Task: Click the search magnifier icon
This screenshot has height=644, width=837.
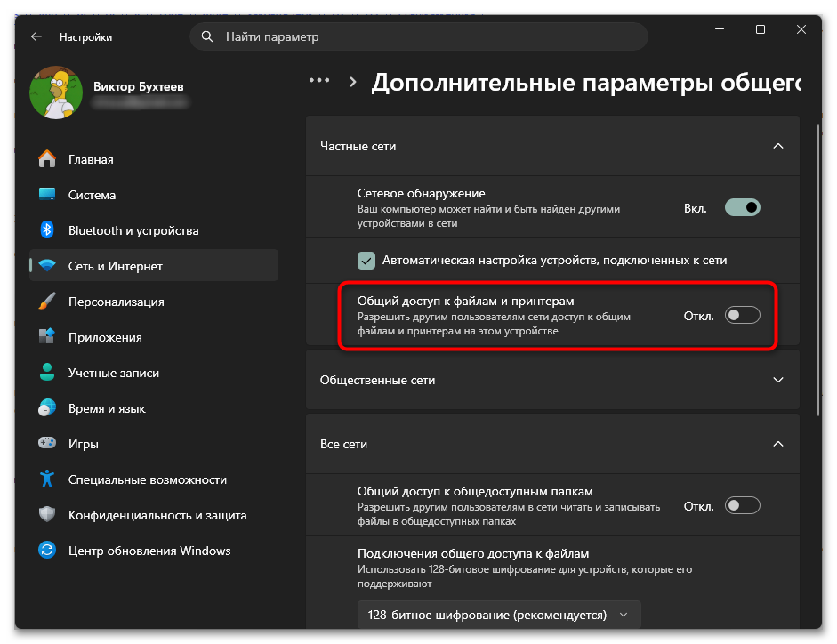Action: pos(207,36)
